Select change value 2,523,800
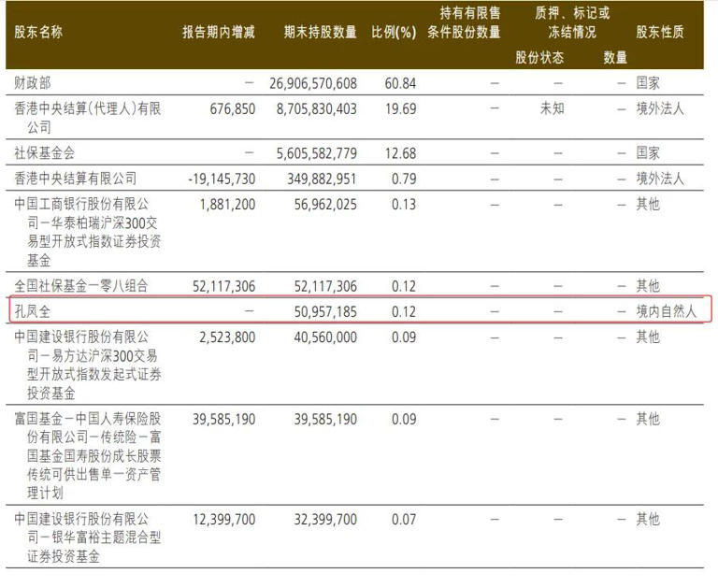Screen dimensions: 718x588 pos(227,337)
